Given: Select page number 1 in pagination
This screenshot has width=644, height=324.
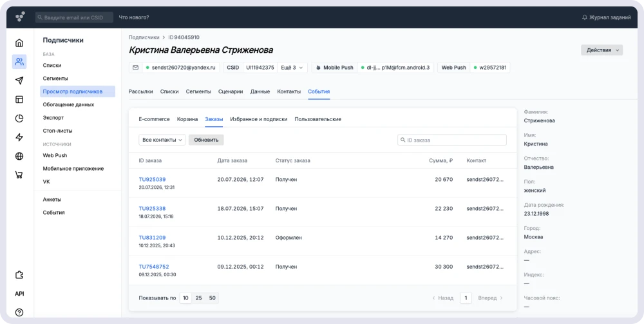Looking at the screenshot, I should point(466,298).
